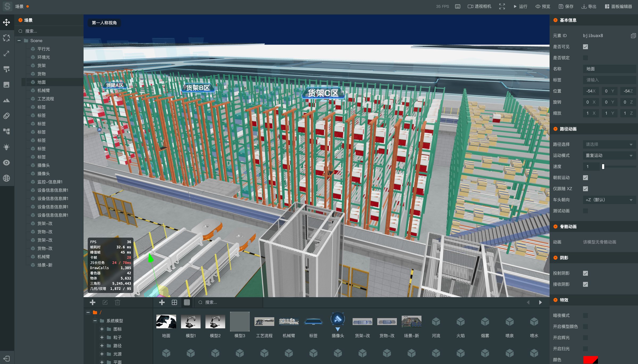This screenshot has width=638, height=364.
Task: Click the exit icon at bottom left
Action: click(x=7, y=359)
